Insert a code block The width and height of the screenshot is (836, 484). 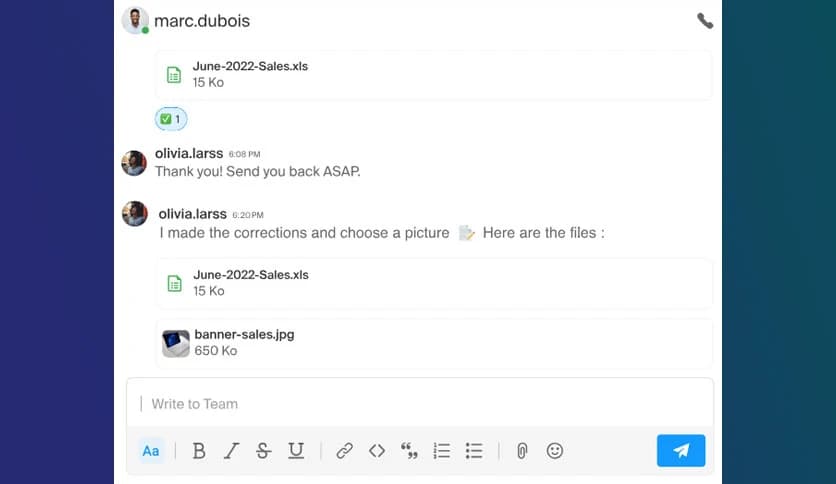tap(377, 451)
